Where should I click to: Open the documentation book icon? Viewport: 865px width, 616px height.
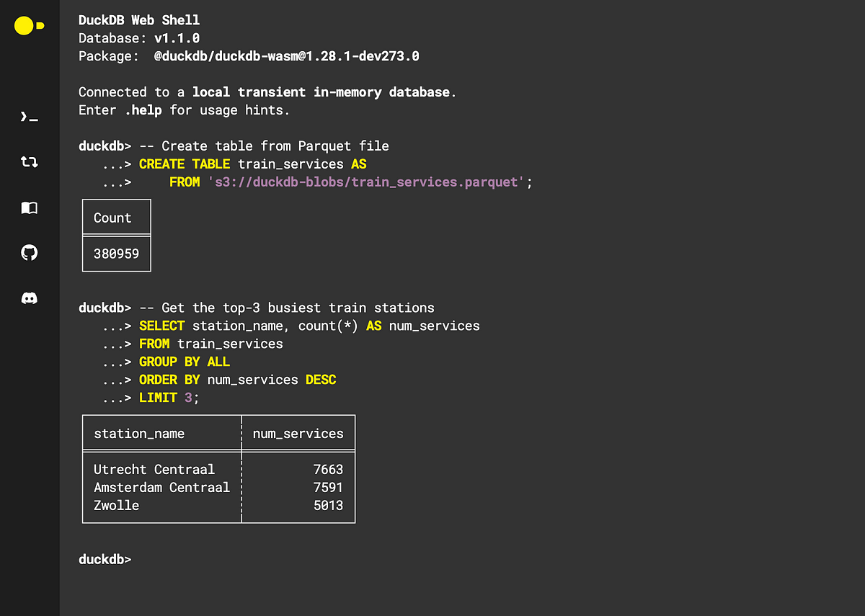[x=29, y=207]
